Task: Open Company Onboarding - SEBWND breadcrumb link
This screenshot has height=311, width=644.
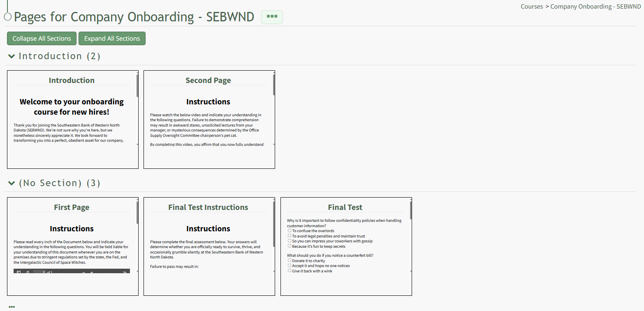Action: point(595,7)
